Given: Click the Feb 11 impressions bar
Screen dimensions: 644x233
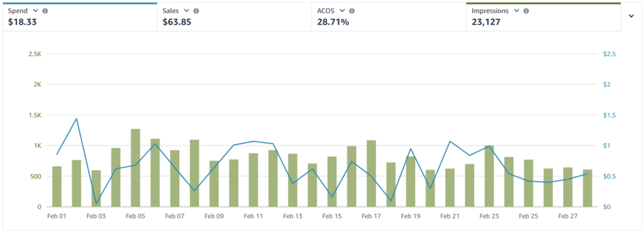Looking at the screenshot, I should click(253, 180).
